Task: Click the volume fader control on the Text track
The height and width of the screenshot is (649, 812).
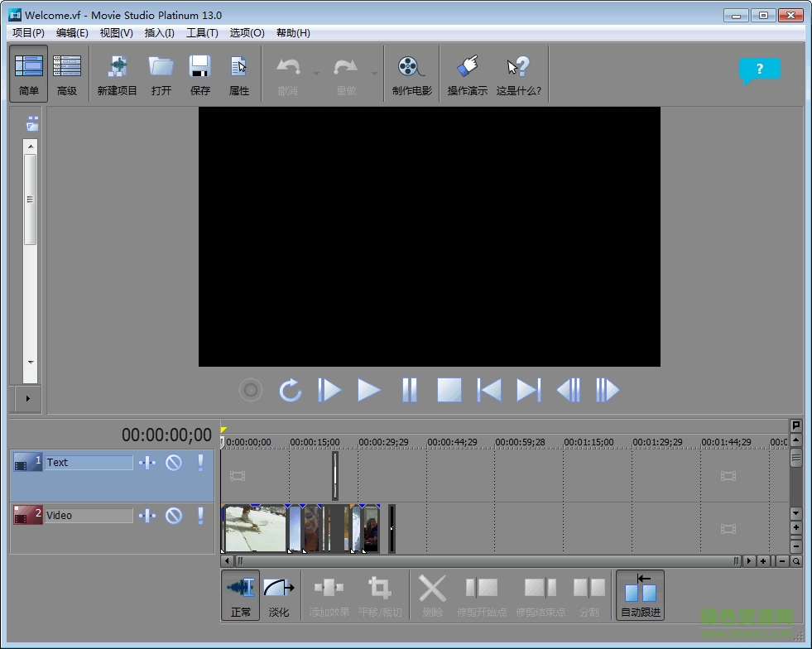Action: 147,462
